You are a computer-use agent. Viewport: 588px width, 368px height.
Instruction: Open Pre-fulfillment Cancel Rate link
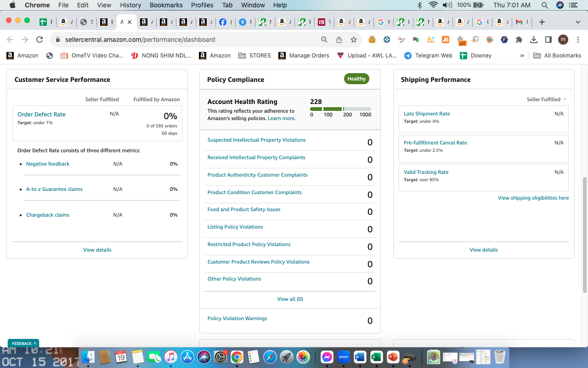(x=435, y=143)
